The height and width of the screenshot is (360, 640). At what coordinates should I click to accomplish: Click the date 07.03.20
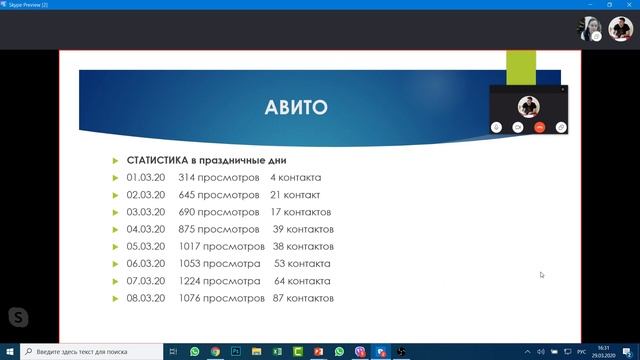146,281
